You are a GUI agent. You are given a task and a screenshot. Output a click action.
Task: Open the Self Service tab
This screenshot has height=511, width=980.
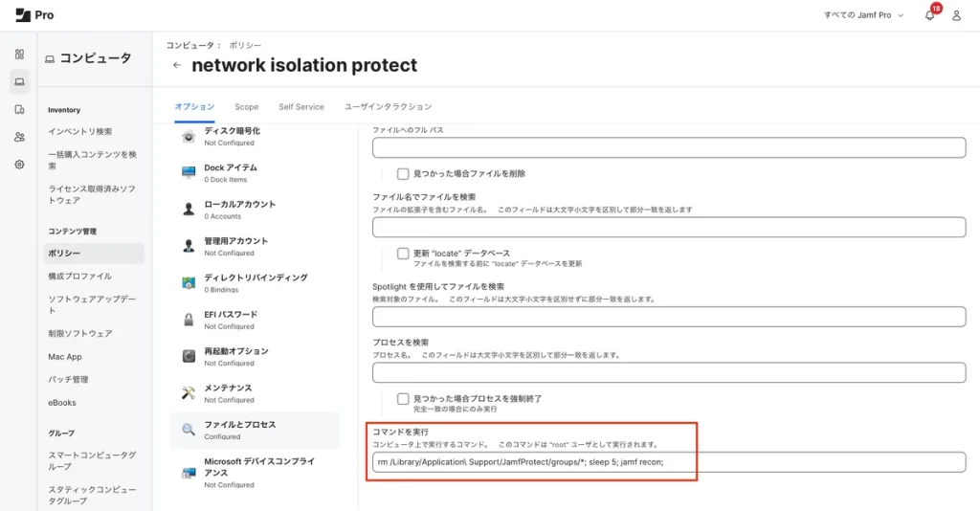pyautogui.click(x=301, y=107)
